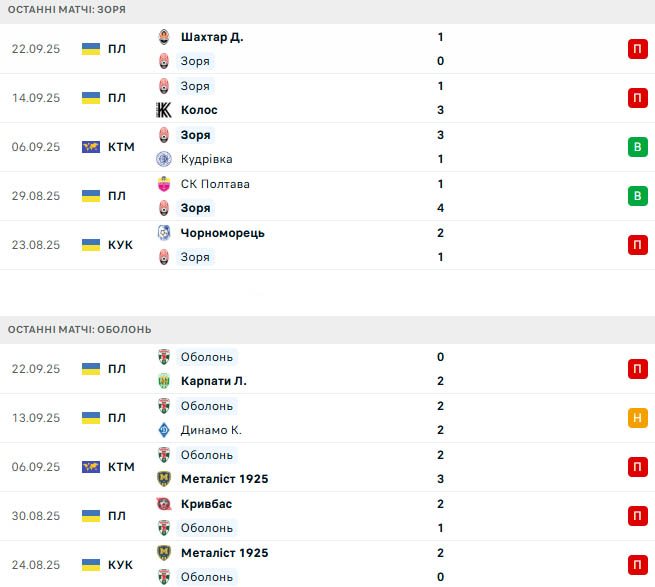The image size is (655, 587).
Task: Click the Chornomorets club crest
Action: coord(165,233)
